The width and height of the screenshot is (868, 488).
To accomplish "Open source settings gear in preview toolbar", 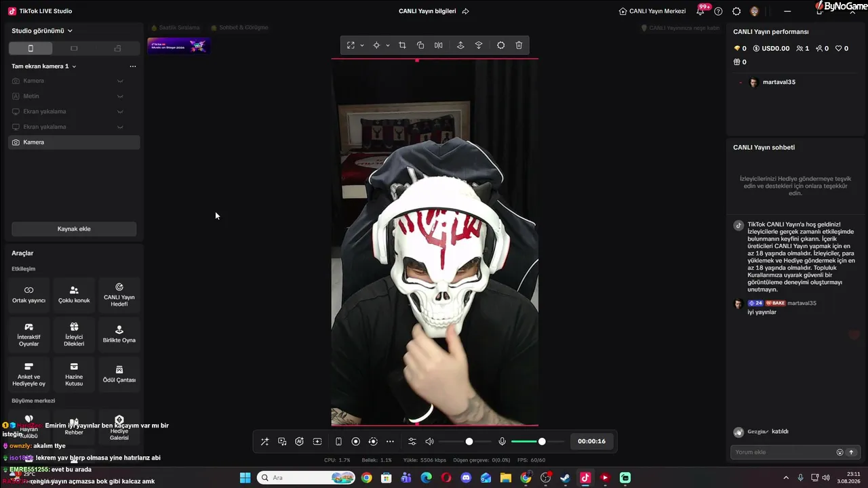I will [501, 45].
